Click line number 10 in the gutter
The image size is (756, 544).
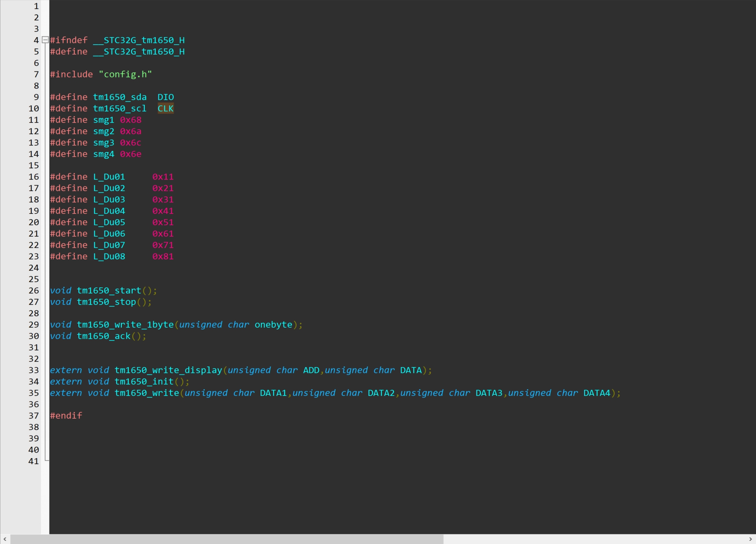(x=34, y=109)
